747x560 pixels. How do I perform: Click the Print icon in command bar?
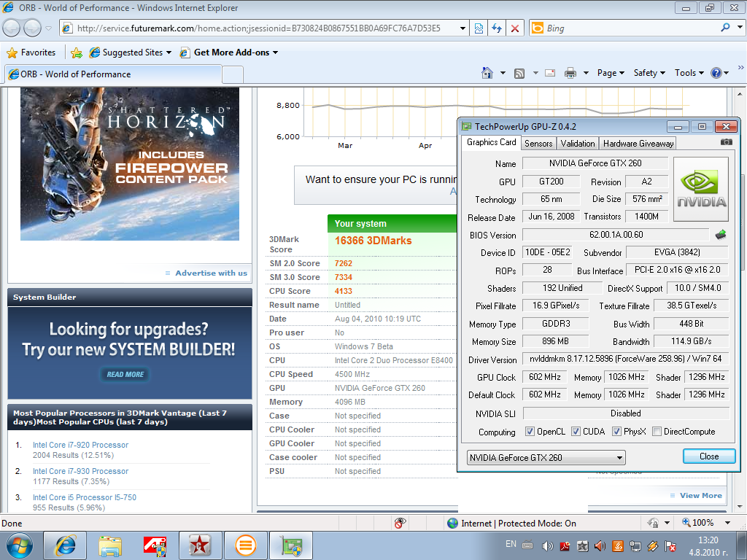tap(570, 73)
